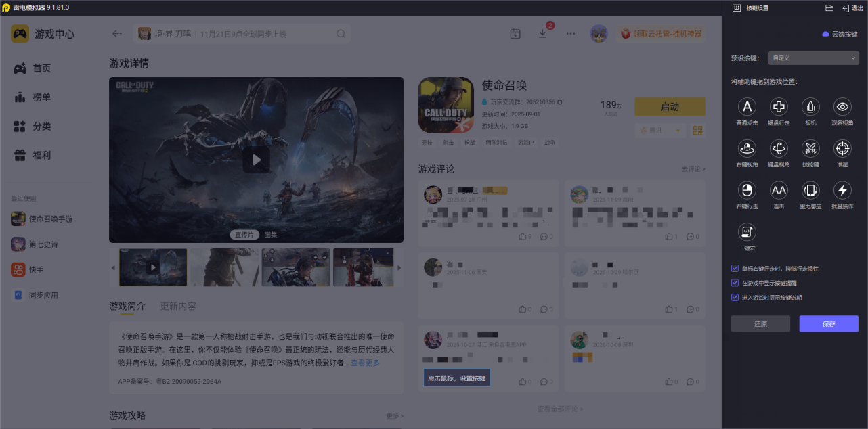
Task: Select the 键盘行走 D-pad key icon
Action: [x=779, y=107]
